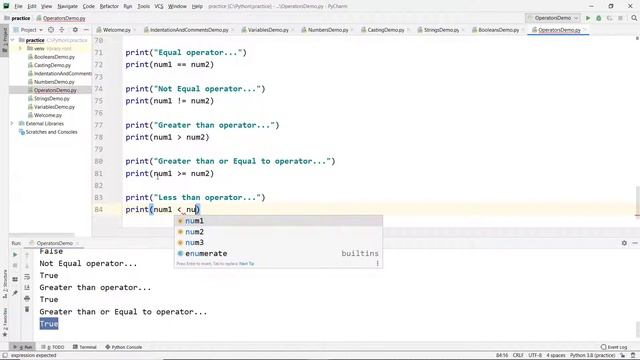
Task: Switch to the BooleansDemo.py editor tab
Action: pyautogui.click(x=498, y=30)
